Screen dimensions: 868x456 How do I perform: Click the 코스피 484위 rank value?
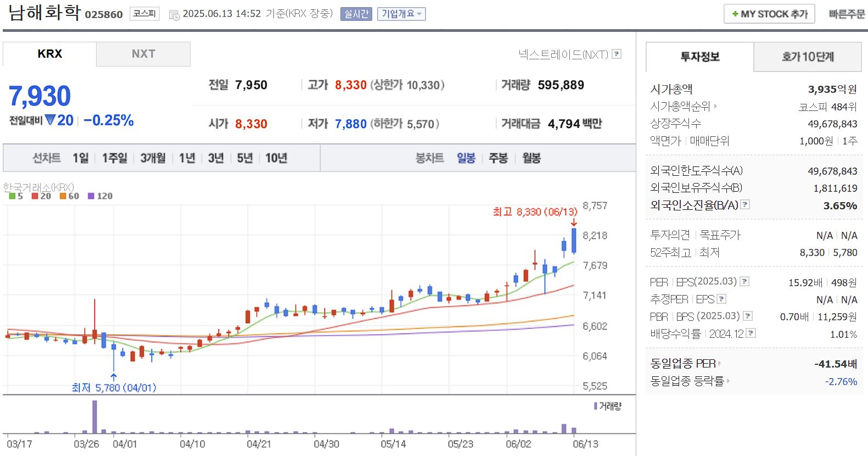tap(828, 107)
